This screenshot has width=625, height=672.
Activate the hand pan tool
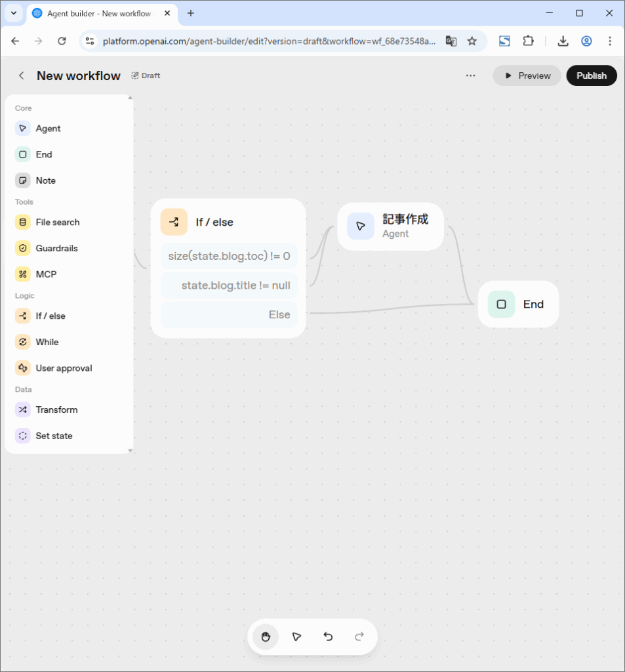(x=265, y=637)
